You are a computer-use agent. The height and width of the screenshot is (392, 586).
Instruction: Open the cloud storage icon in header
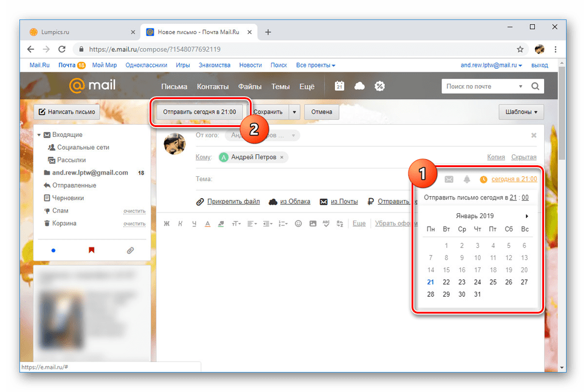(359, 86)
